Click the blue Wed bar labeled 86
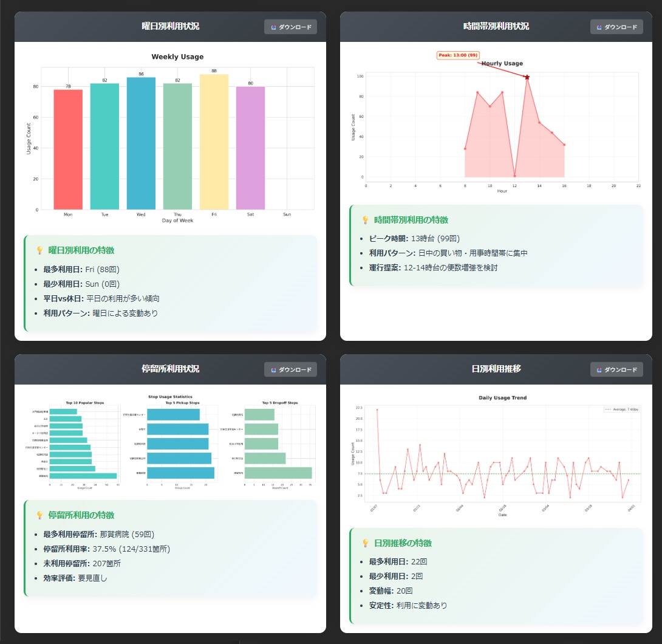 (x=141, y=143)
